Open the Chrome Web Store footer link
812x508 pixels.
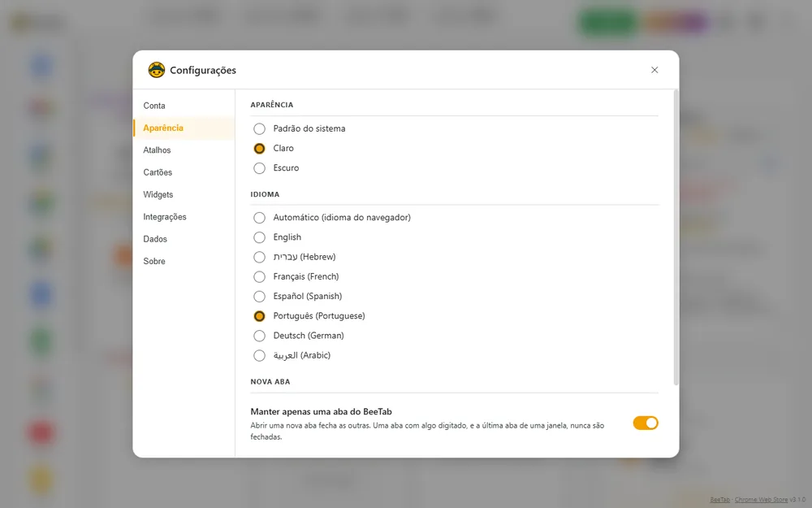(761, 500)
